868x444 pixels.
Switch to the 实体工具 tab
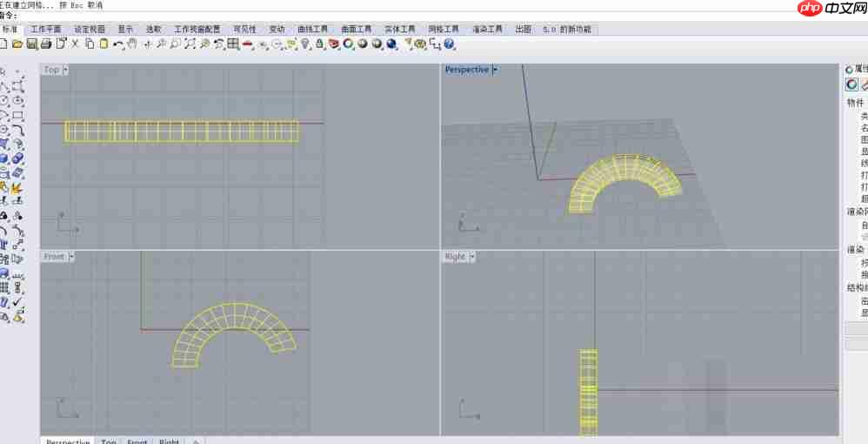400,30
